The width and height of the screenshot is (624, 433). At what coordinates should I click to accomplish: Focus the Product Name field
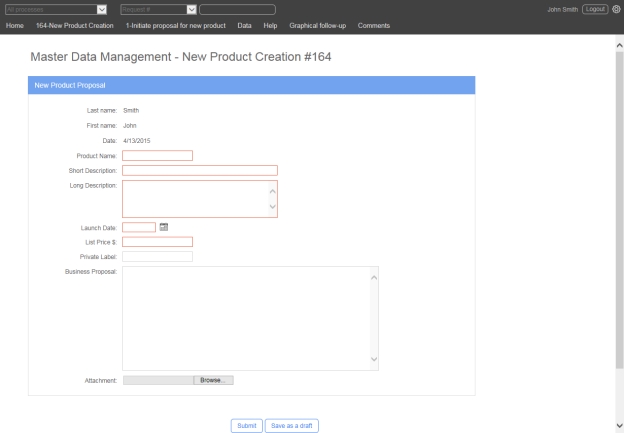157,155
